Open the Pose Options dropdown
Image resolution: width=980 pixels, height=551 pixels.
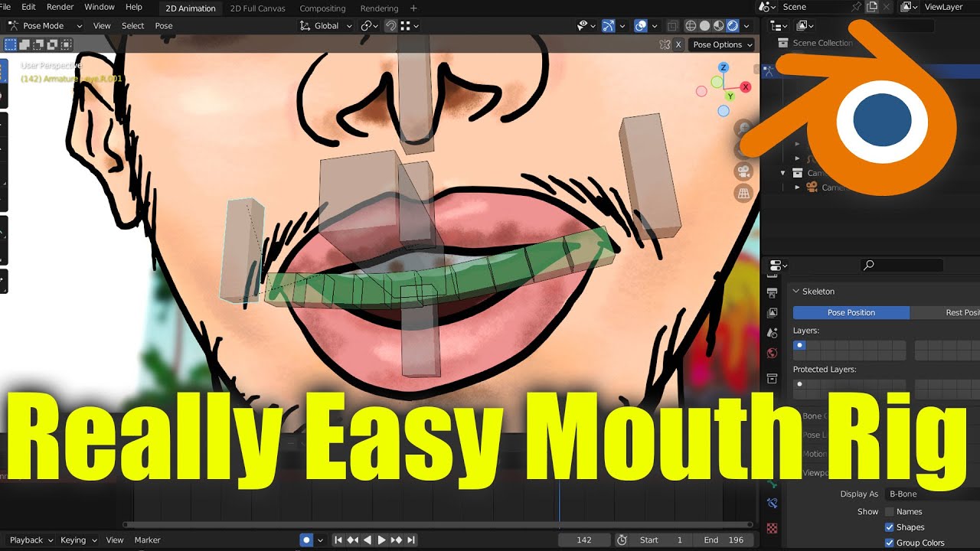pyautogui.click(x=722, y=44)
